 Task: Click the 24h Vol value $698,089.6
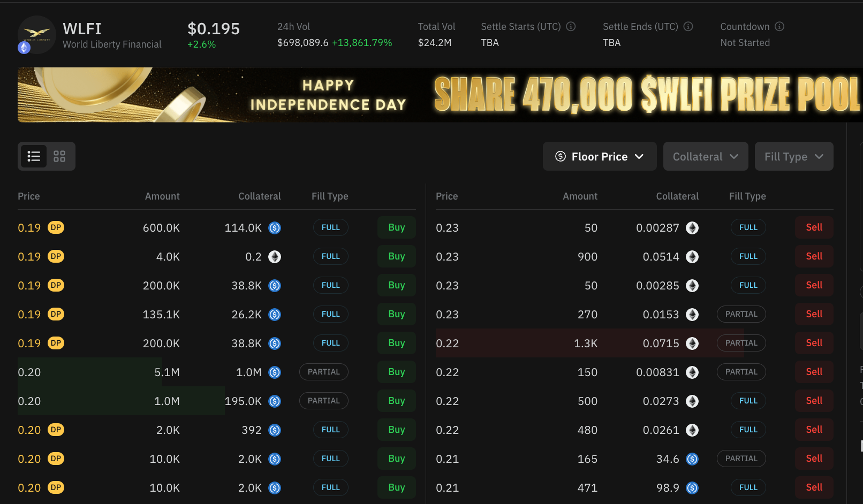(303, 43)
